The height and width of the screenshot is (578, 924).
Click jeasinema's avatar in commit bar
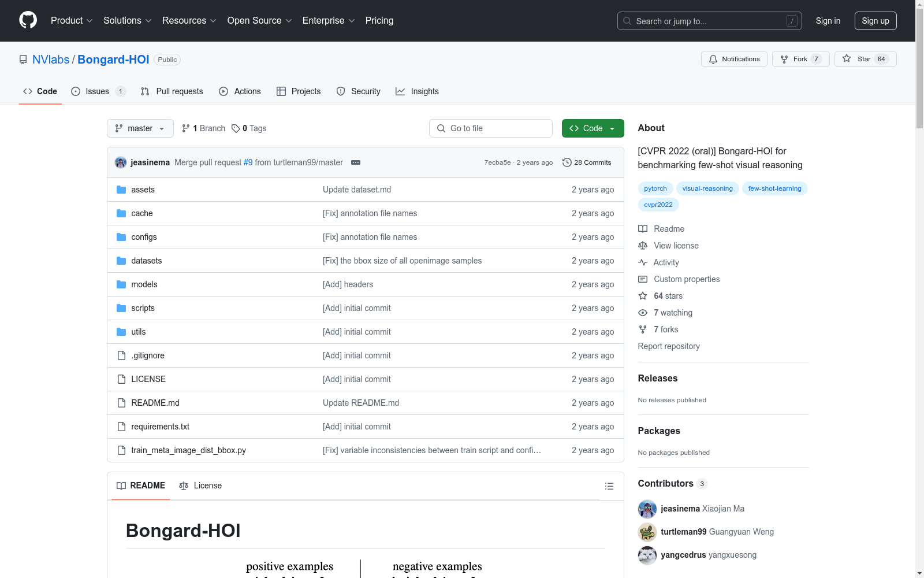(121, 162)
